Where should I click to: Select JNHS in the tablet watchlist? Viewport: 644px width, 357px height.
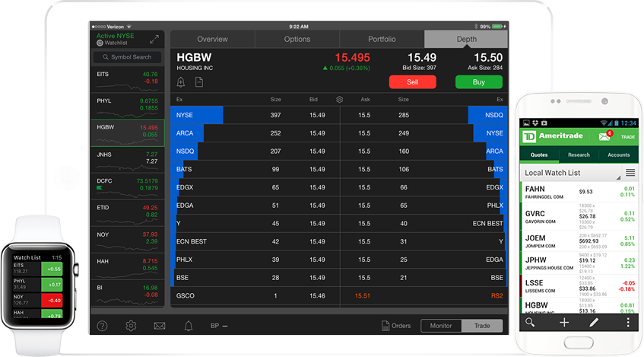(x=127, y=160)
